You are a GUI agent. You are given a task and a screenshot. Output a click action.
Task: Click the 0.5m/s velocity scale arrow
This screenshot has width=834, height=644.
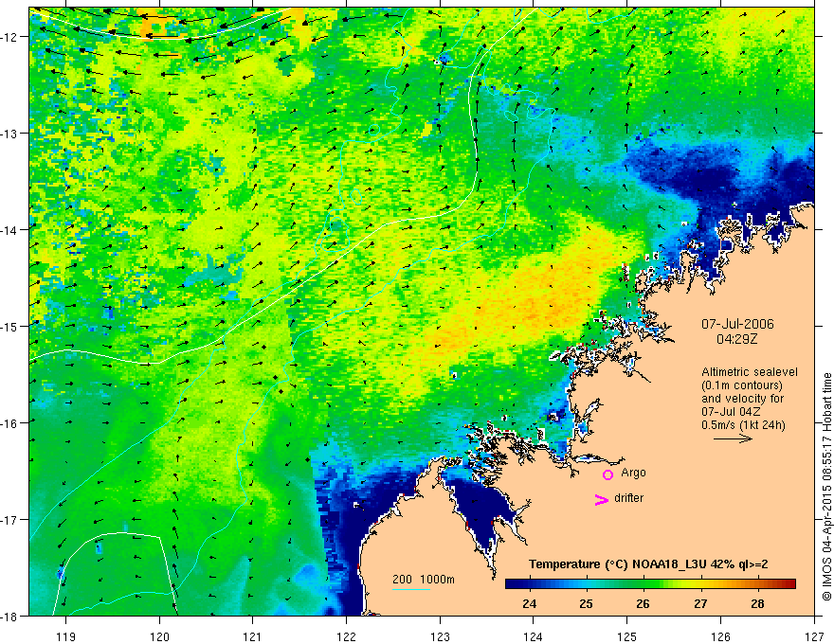(x=733, y=438)
